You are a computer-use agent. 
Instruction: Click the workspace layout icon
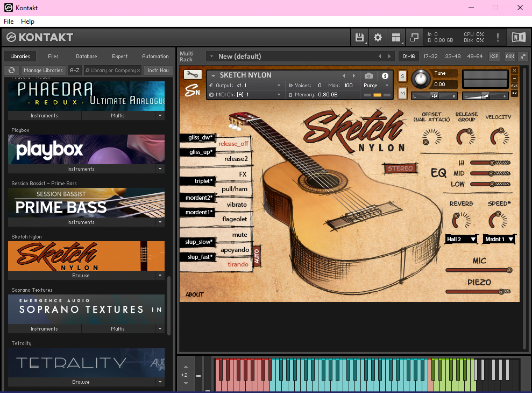(396, 38)
